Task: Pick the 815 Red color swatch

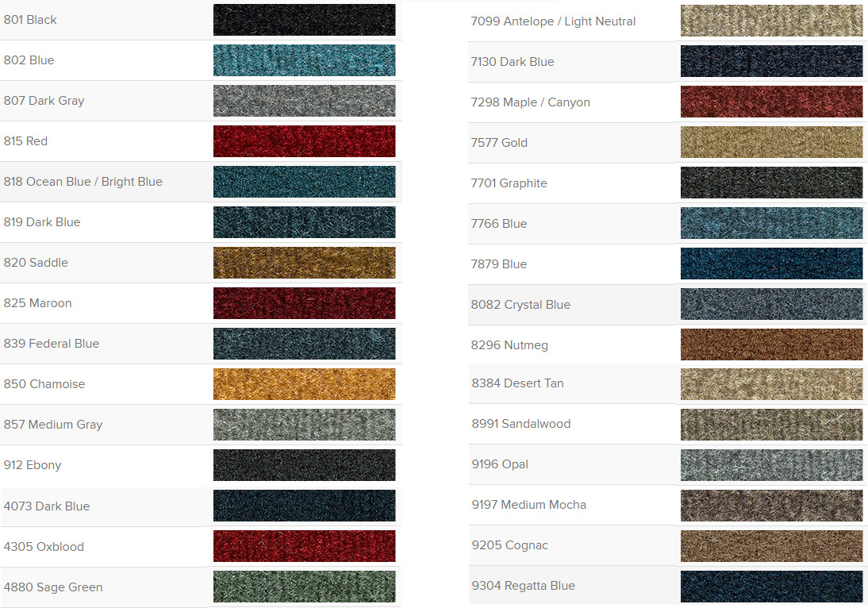Action: coord(305,141)
